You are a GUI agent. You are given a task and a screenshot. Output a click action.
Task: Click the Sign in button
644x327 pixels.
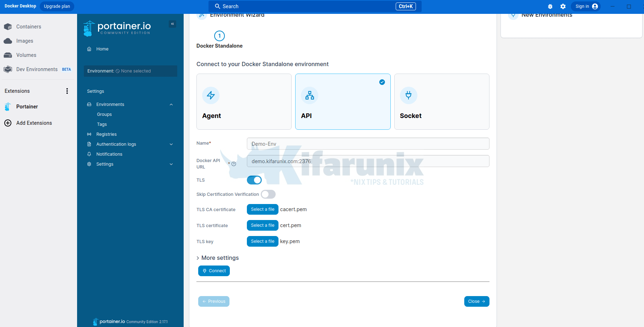pos(586,6)
